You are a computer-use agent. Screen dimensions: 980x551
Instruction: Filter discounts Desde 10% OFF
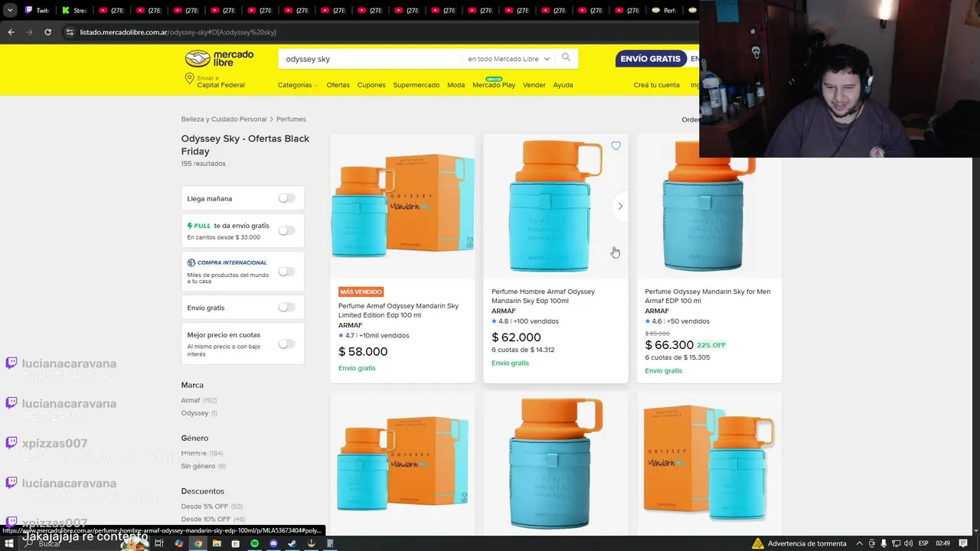coord(213,519)
